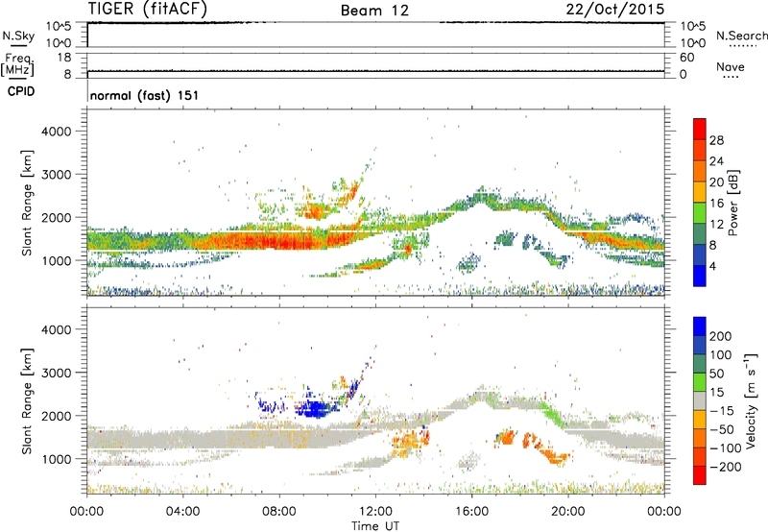Click the 'CPID' label
The height and width of the screenshot is (532, 768).
[x=21, y=91]
